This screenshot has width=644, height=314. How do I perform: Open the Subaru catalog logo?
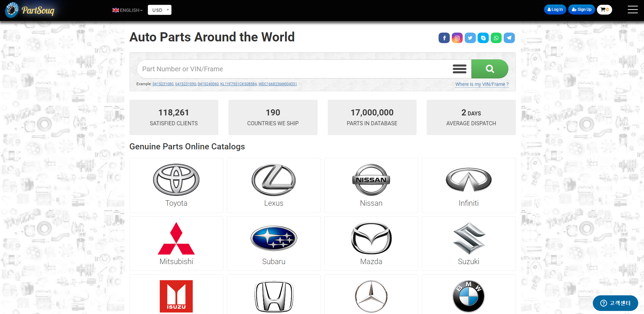(x=274, y=238)
